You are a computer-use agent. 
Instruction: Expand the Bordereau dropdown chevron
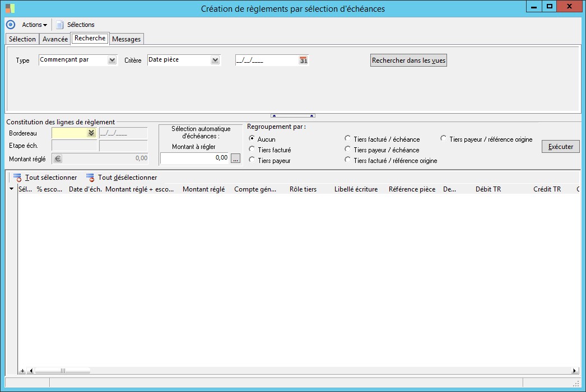tap(91, 133)
